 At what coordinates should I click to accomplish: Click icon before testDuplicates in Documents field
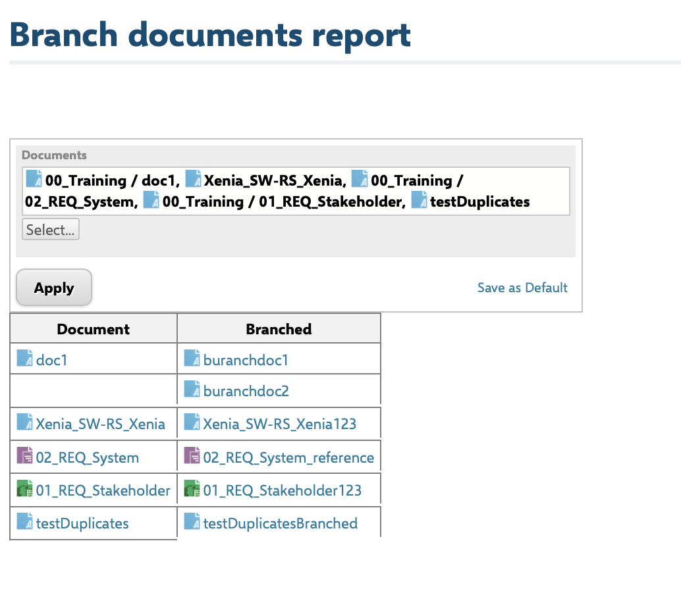coord(419,199)
